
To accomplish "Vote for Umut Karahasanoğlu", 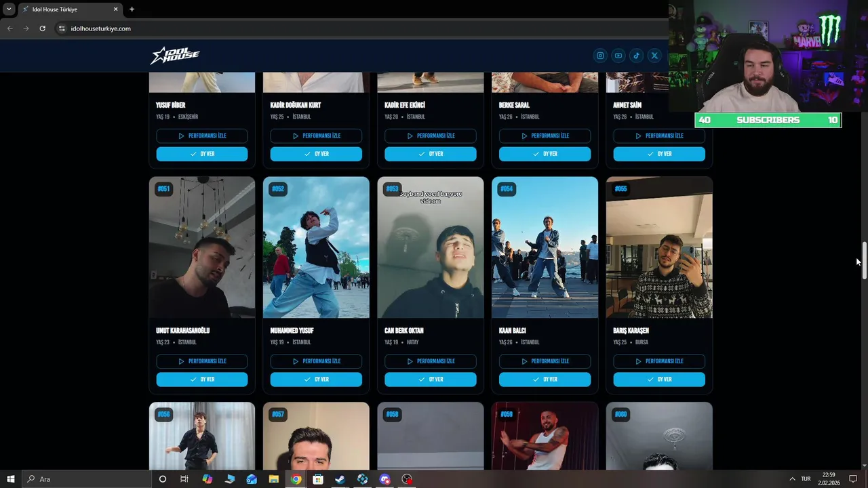I will [x=202, y=380].
